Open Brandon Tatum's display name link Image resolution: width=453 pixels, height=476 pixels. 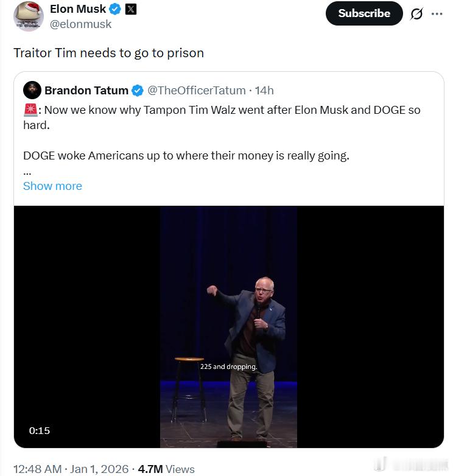pyautogui.click(x=86, y=91)
